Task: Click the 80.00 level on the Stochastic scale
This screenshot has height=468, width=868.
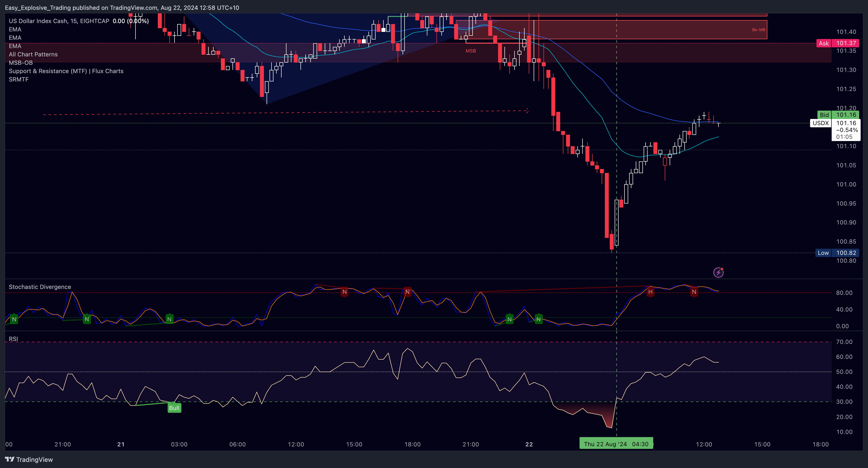Action: 844,293
